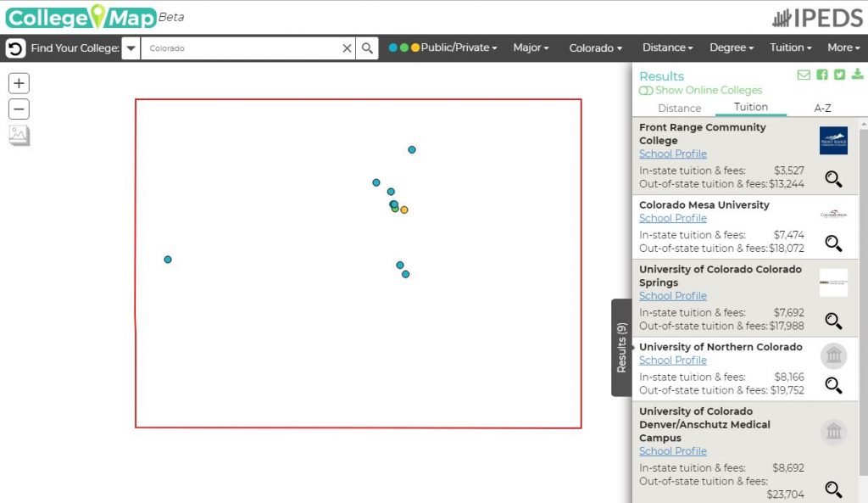Open University of Northern Colorado School Profile
868x503 pixels.
click(x=672, y=360)
